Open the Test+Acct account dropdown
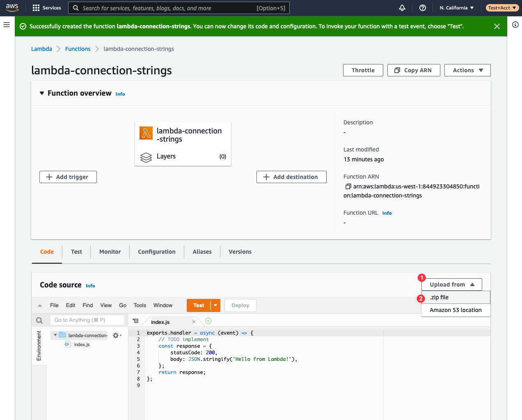The image size is (522, 420). pos(502,8)
